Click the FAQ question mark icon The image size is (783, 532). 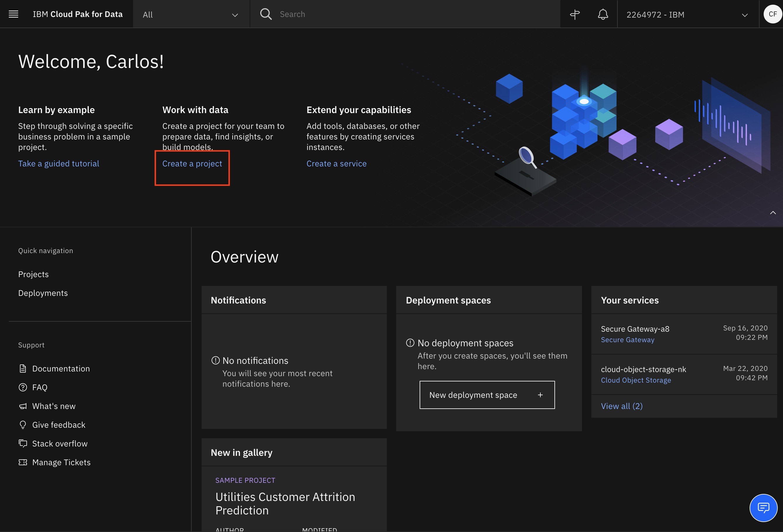(x=23, y=387)
